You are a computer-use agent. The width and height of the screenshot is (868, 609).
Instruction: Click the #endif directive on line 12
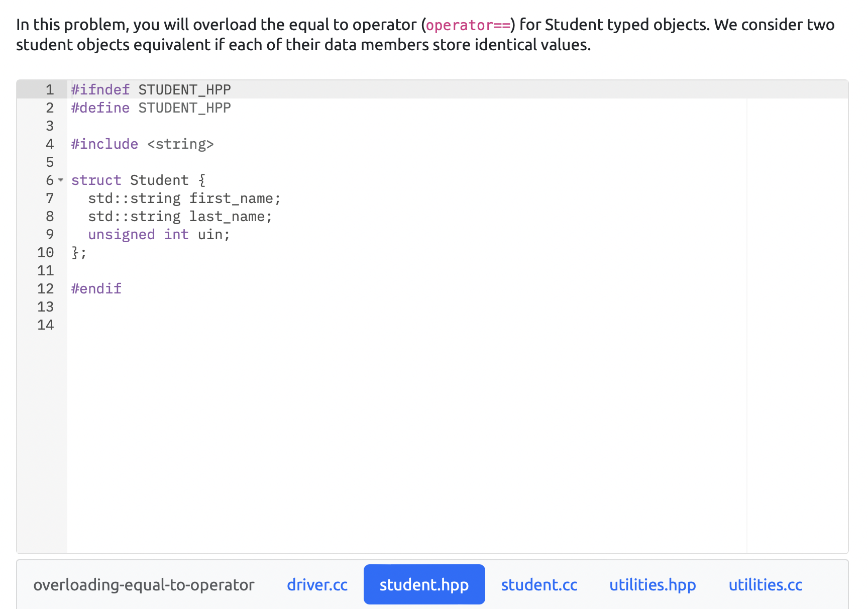click(96, 288)
